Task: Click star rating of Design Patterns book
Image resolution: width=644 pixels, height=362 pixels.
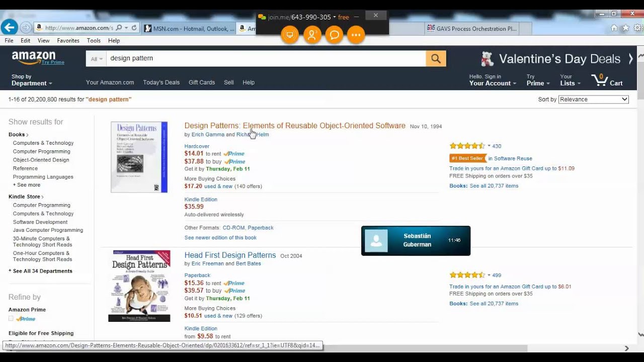Action: (x=467, y=146)
